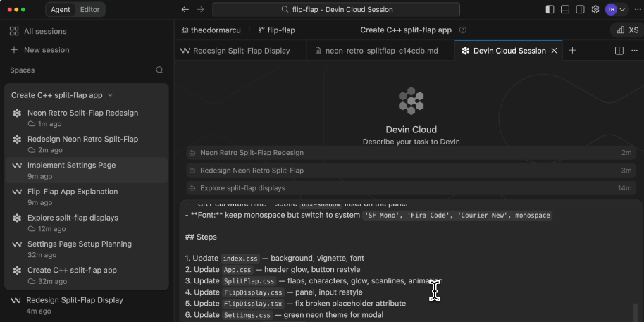The width and height of the screenshot is (644, 322).
Task: Open Flip-Flap App Explanation session
Action: (x=87, y=197)
